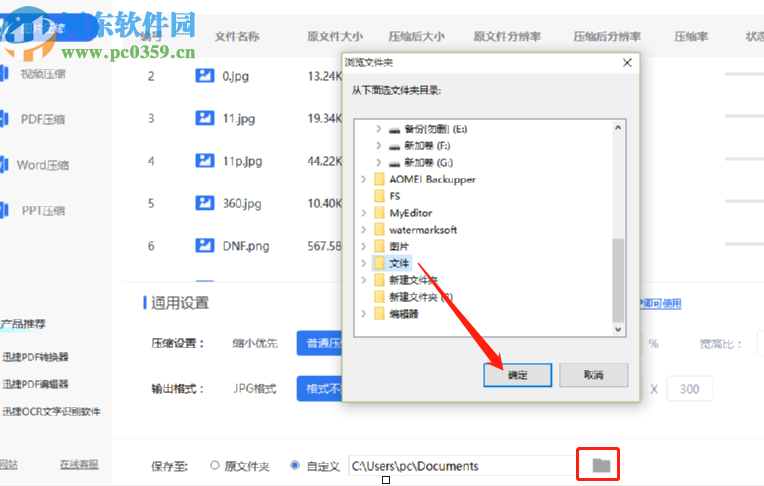Click the 压缩率 column header
Image resolution: width=764 pixels, height=486 pixels.
point(691,37)
